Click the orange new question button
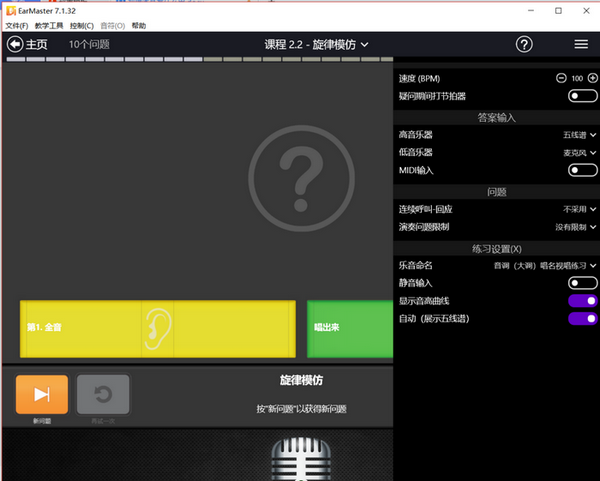The image size is (600, 481). [x=42, y=394]
